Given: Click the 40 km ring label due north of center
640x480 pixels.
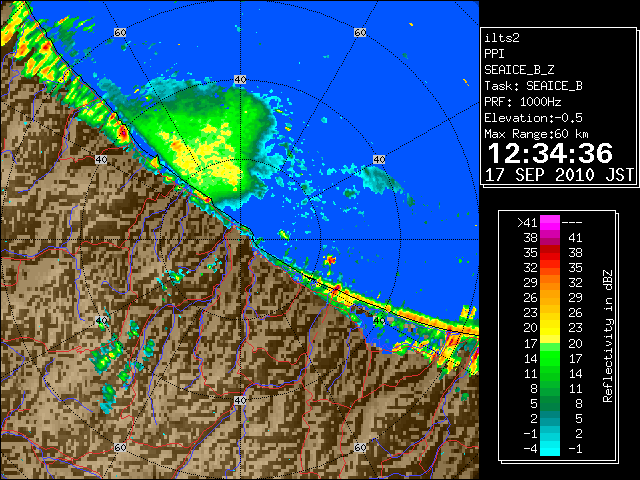Looking at the screenshot, I should [x=240, y=80].
